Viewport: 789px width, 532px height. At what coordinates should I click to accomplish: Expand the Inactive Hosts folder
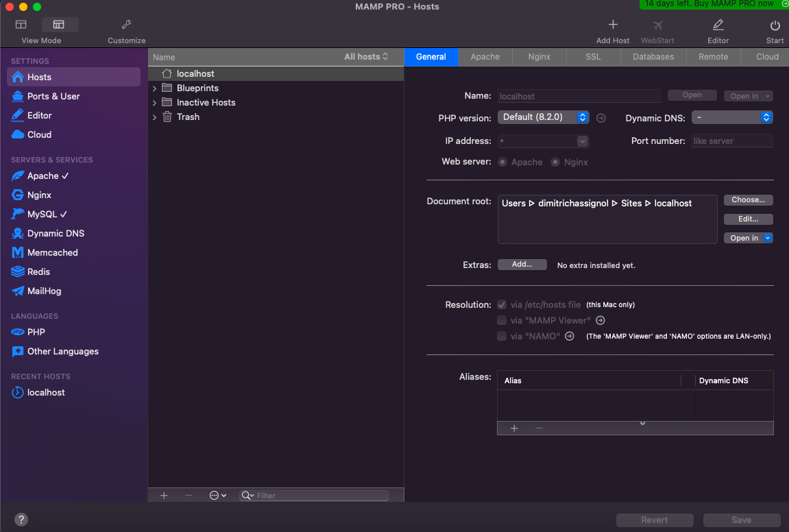click(154, 103)
